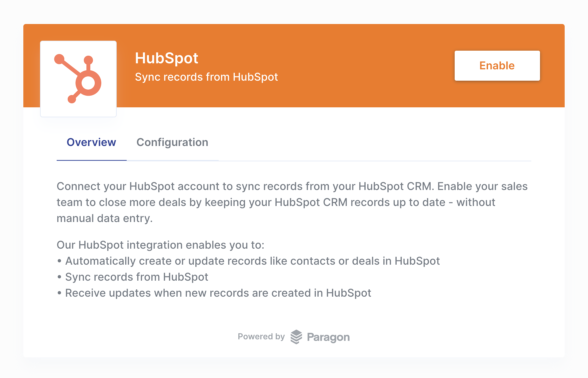
Task: Click the 'Powered by' footer text
Action: 261,337
